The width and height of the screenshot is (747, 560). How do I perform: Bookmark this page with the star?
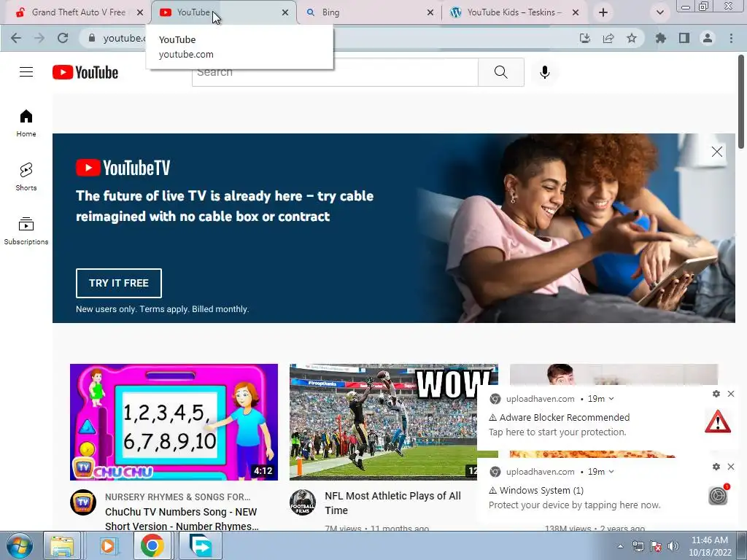click(631, 38)
